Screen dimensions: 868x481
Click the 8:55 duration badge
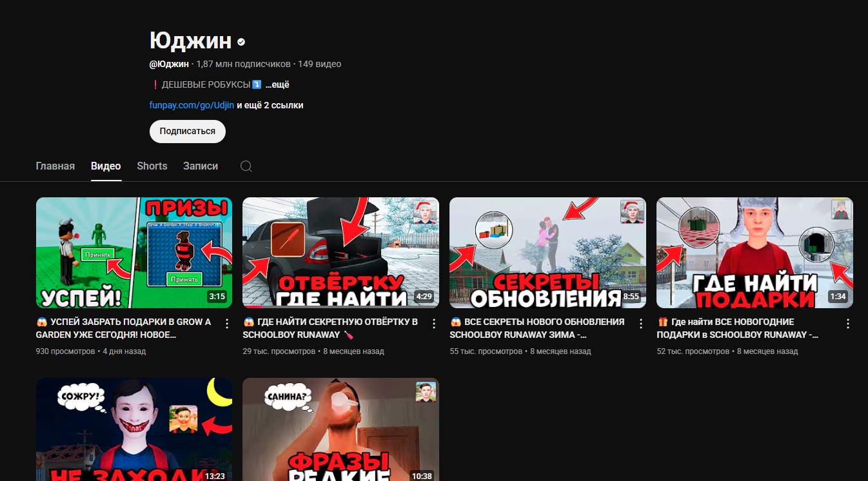[631, 297]
